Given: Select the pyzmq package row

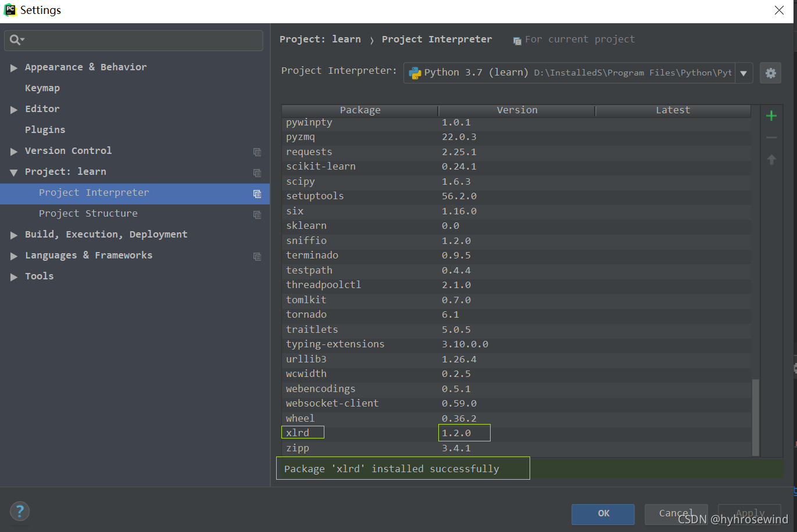Looking at the screenshot, I should pos(516,137).
